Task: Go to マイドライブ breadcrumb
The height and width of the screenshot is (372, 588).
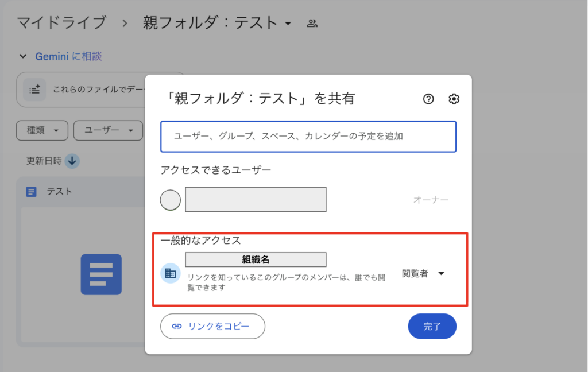Action: pyautogui.click(x=61, y=24)
